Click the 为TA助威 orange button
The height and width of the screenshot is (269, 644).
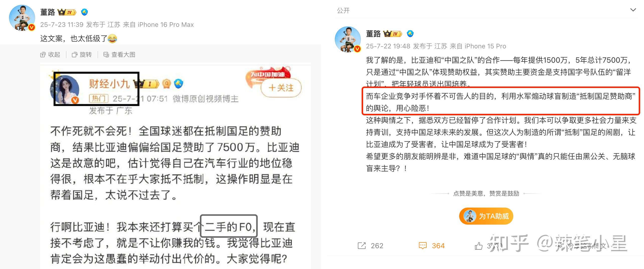pyautogui.click(x=486, y=216)
